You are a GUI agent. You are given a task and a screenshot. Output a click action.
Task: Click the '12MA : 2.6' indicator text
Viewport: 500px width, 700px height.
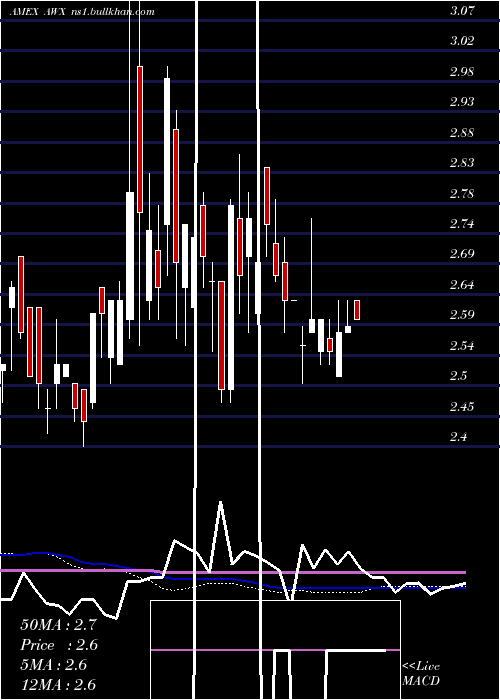click(58, 685)
